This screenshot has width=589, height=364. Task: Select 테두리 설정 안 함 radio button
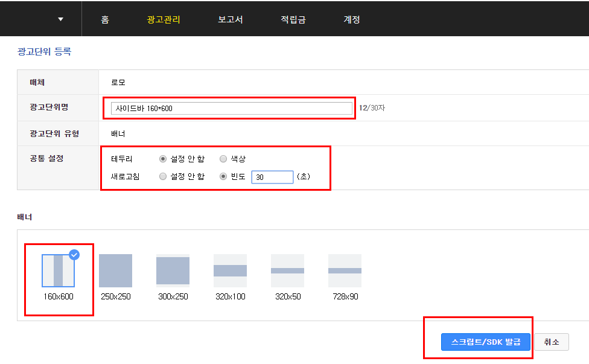163,159
